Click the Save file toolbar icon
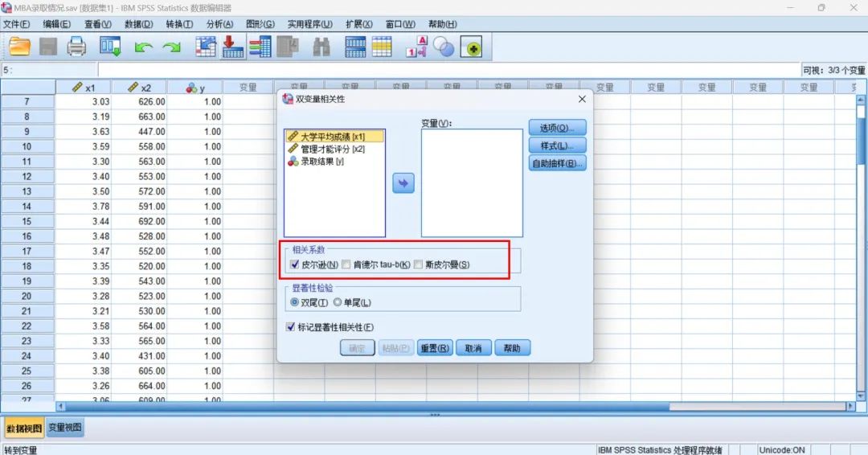 [48, 47]
